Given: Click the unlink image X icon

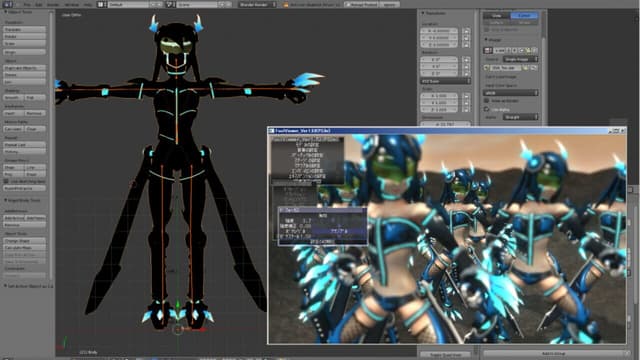Looking at the screenshot, I should pyautogui.click(x=535, y=51).
